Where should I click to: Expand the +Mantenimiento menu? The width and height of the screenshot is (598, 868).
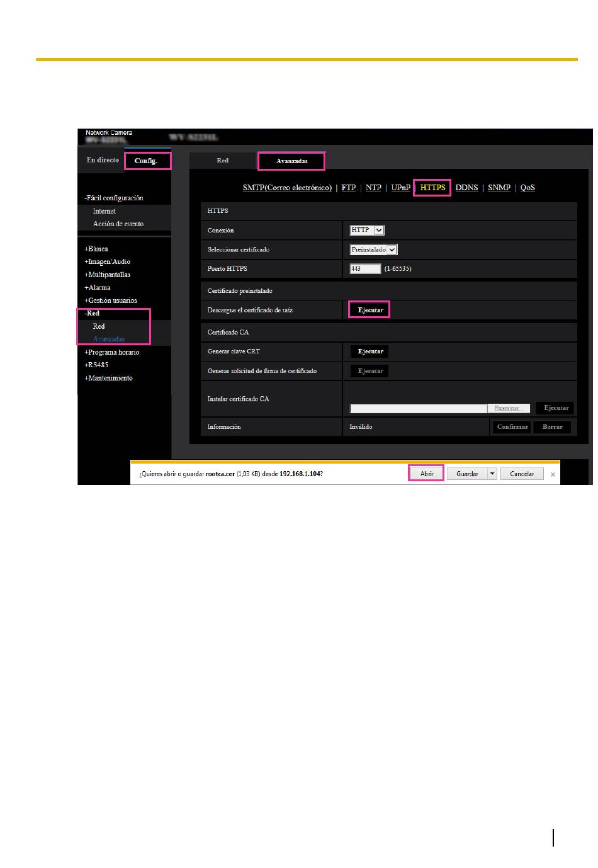tap(109, 378)
